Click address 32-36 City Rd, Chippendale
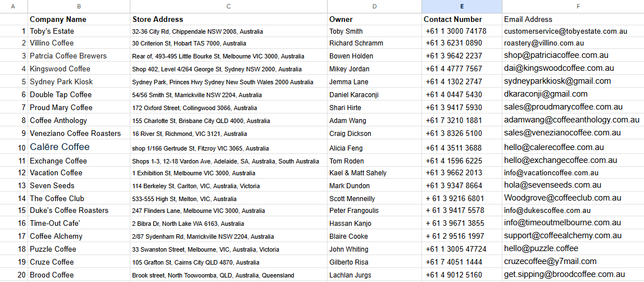Screen dimensions: 644x282 (x=229, y=31)
